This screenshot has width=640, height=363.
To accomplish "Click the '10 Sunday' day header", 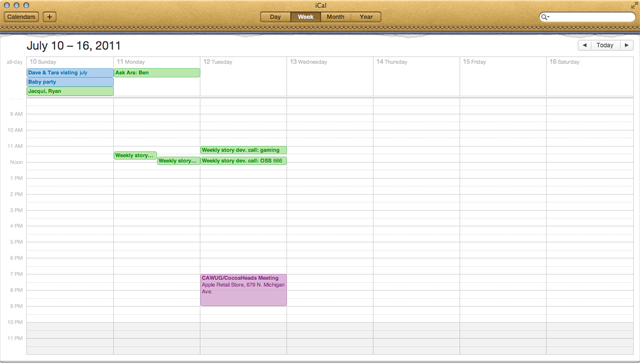I will coord(43,62).
